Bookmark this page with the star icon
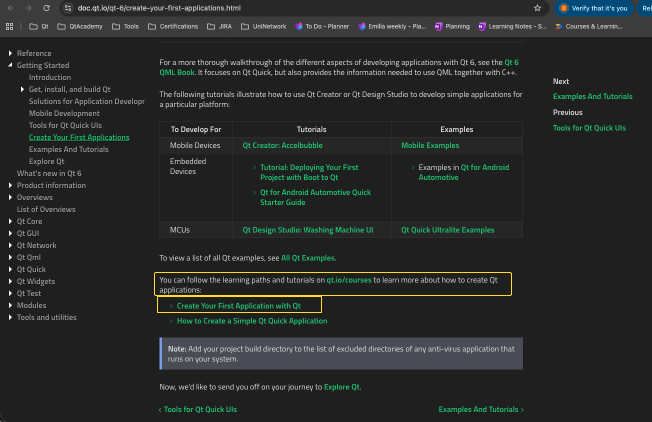The width and height of the screenshot is (652, 422). (x=537, y=8)
